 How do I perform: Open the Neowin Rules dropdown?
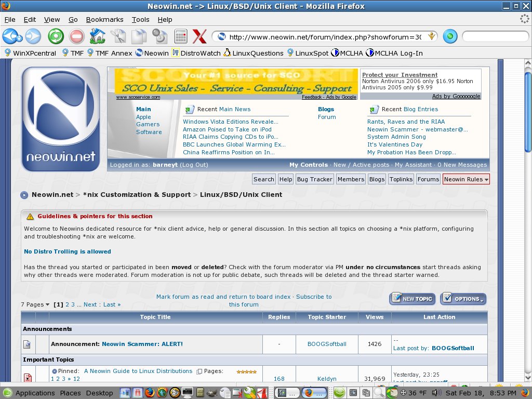coord(465,179)
